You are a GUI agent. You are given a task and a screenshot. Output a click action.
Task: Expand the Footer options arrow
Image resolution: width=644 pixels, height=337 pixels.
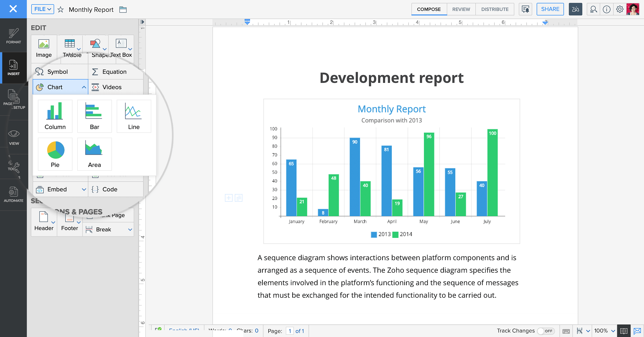pos(79,222)
